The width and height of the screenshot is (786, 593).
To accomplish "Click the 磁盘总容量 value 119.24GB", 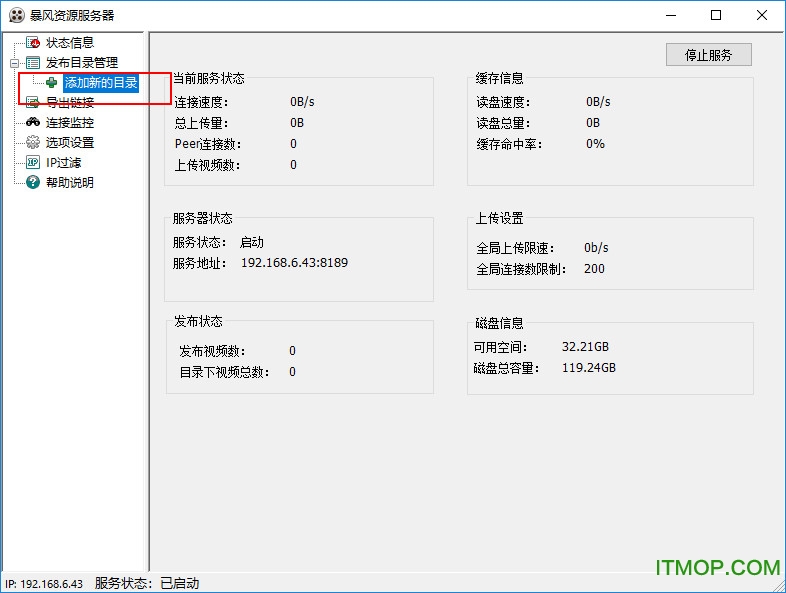I will 588,367.
